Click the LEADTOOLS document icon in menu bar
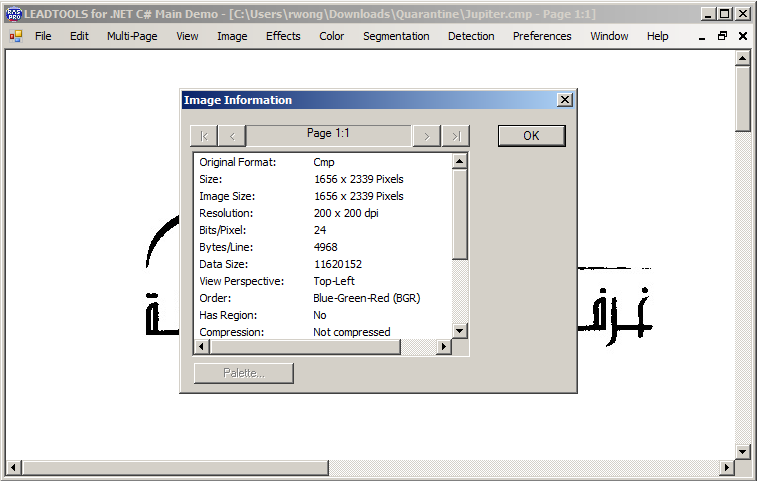757x481 pixels. (16, 36)
